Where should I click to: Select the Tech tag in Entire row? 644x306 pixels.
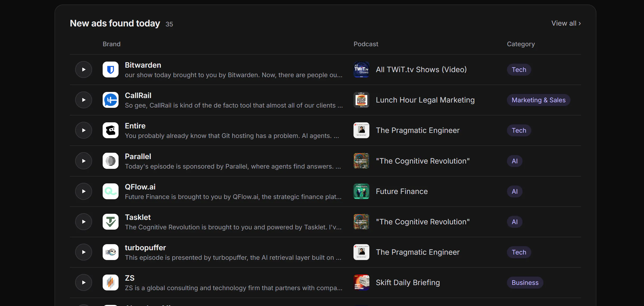[x=519, y=130]
